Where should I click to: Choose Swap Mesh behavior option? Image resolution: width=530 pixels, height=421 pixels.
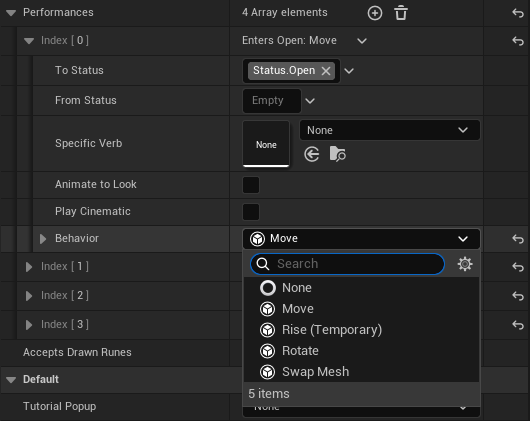click(361, 372)
